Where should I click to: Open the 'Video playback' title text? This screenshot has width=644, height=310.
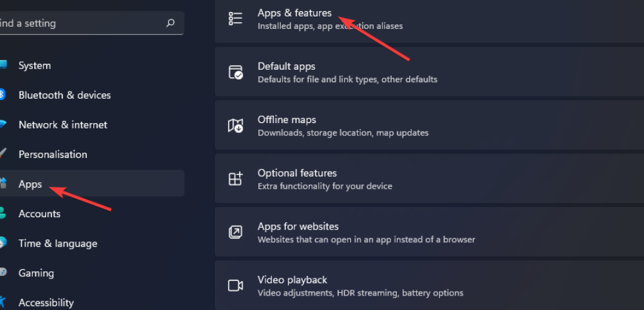(x=292, y=280)
